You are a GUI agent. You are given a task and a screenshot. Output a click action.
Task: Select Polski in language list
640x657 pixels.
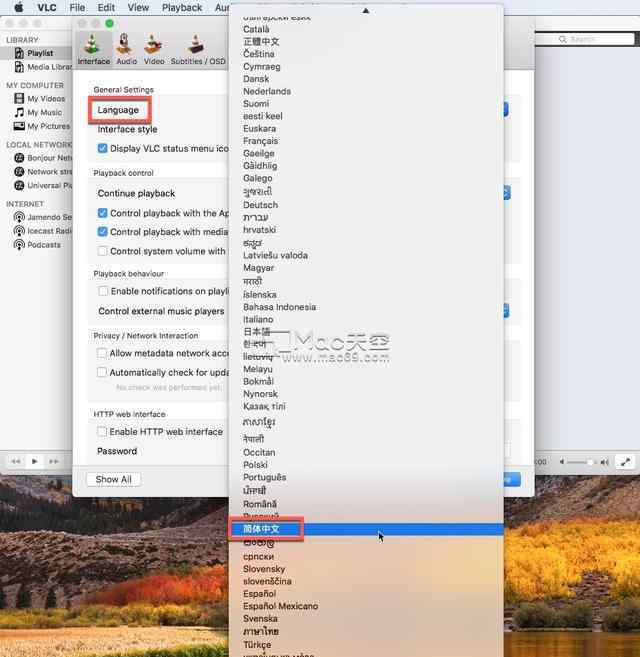pos(367,465)
